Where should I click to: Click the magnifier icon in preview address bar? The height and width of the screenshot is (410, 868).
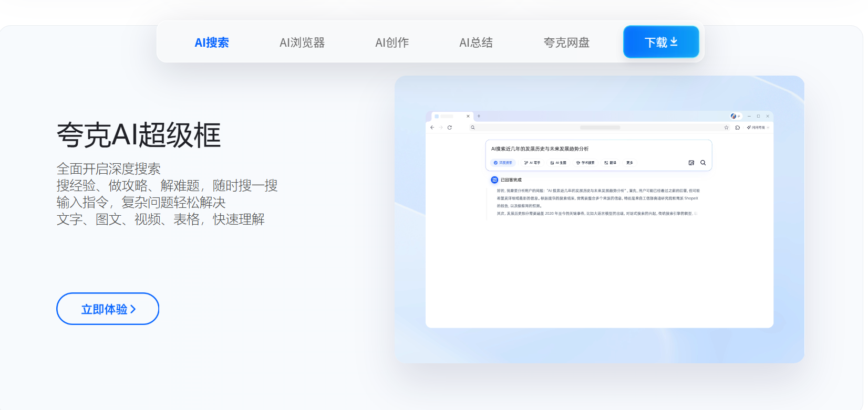pos(473,128)
